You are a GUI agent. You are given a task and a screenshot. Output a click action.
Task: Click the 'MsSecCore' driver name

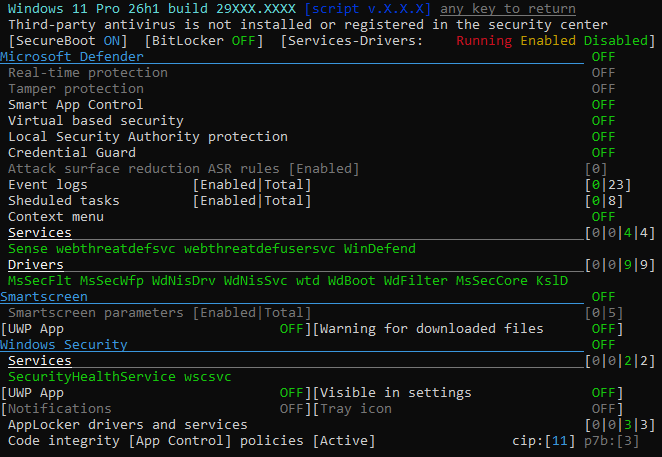point(491,281)
